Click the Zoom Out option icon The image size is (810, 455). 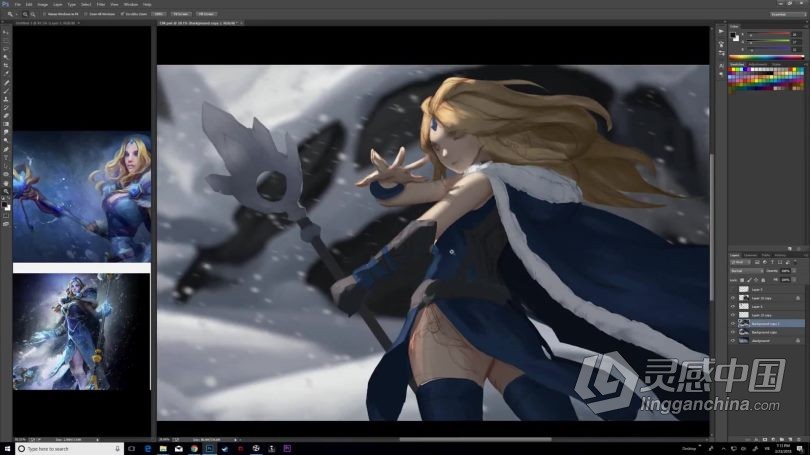33,14
